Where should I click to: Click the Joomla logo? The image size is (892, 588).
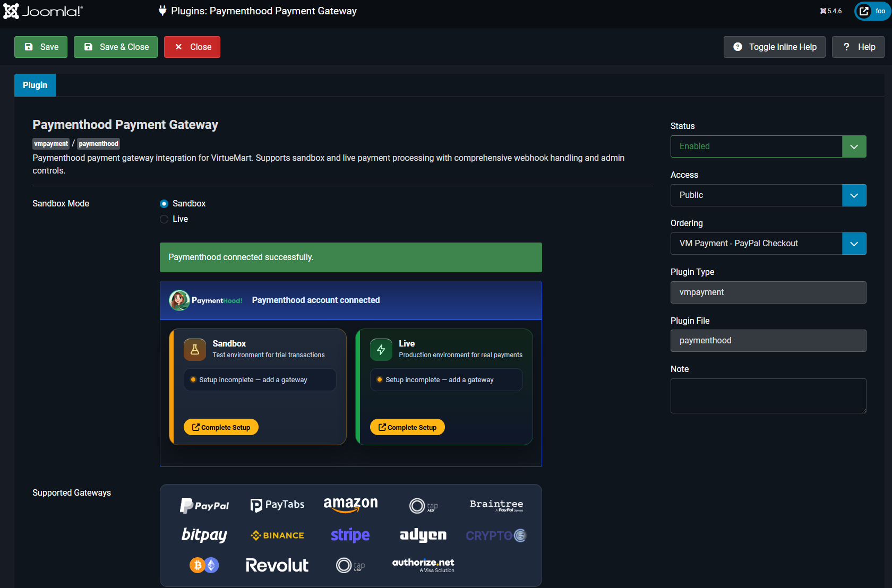point(43,11)
